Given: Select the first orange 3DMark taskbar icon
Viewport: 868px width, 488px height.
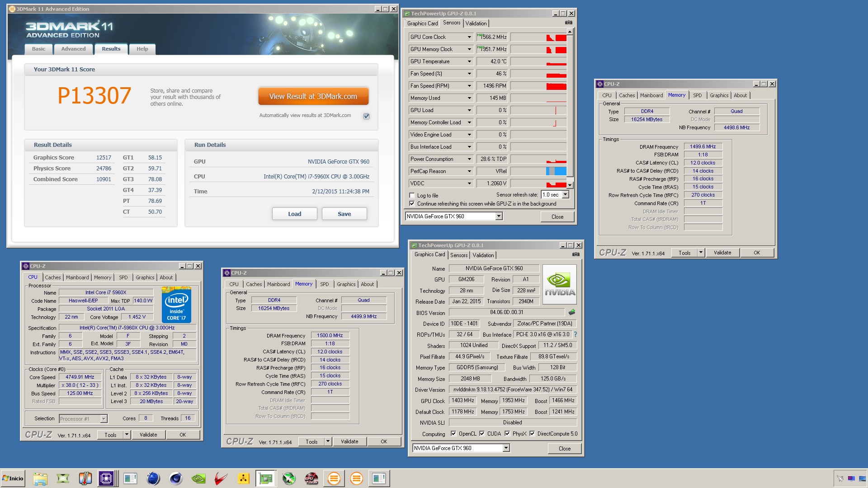Looking at the screenshot, I should [334, 479].
